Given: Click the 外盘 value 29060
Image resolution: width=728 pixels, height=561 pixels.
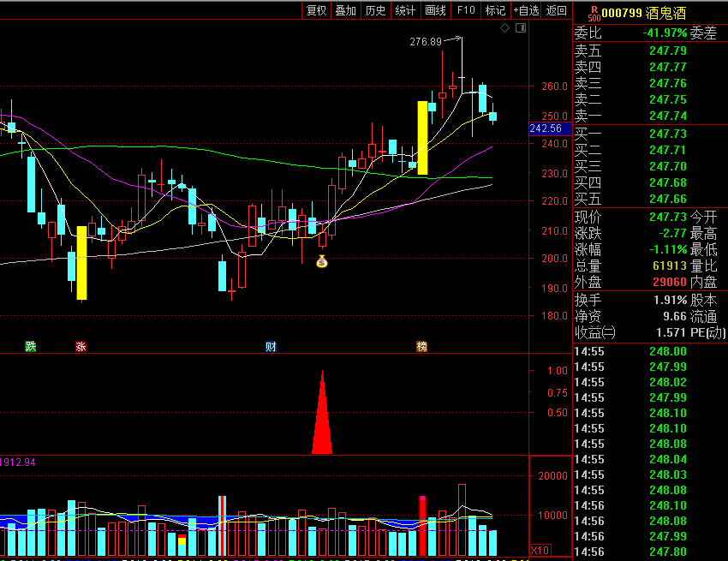Looking at the screenshot, I should [x=670, y=282].
